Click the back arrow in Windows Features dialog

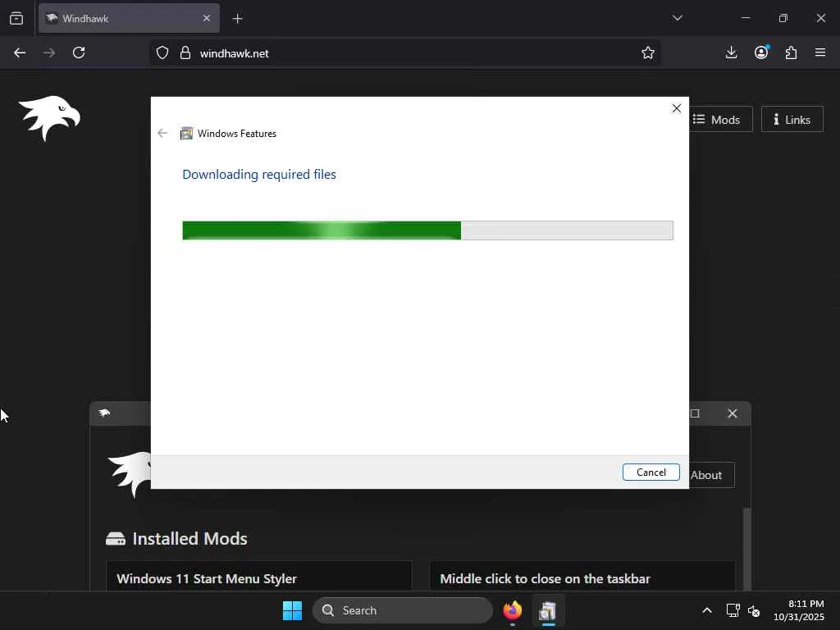click(162, 134)
